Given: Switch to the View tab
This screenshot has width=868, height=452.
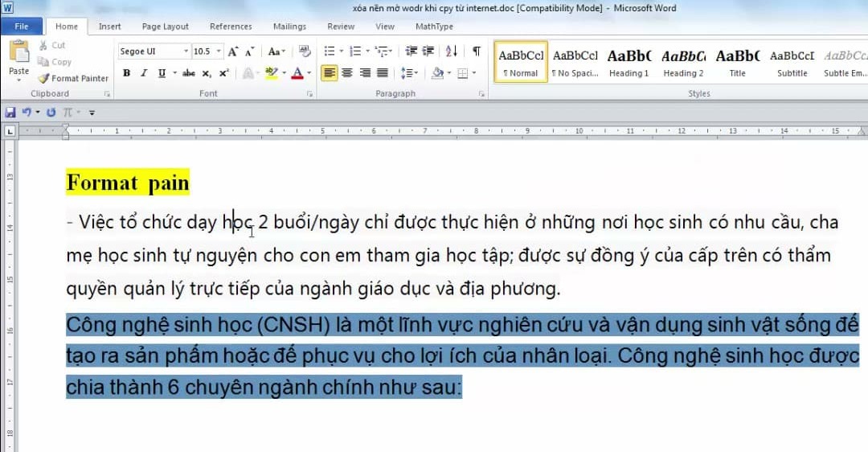Looking at the screenshot, I should coord(385,27).
